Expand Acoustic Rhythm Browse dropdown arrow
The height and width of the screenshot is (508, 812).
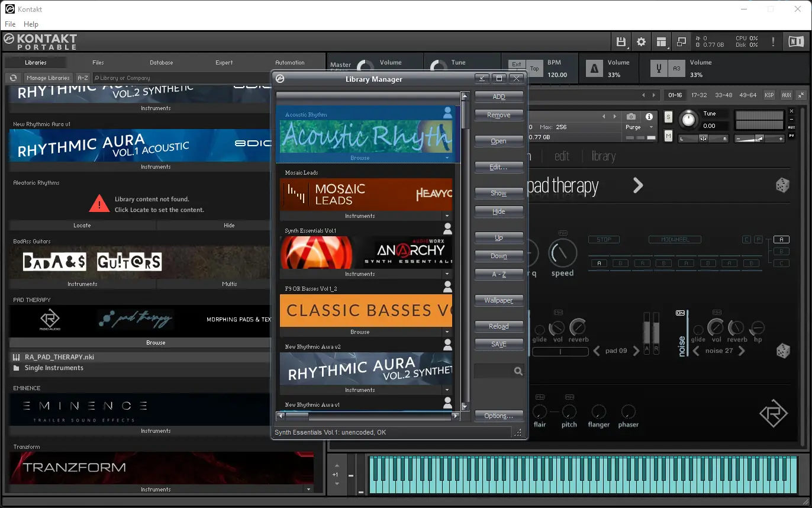pyautogui.click(x=447, y=158)
